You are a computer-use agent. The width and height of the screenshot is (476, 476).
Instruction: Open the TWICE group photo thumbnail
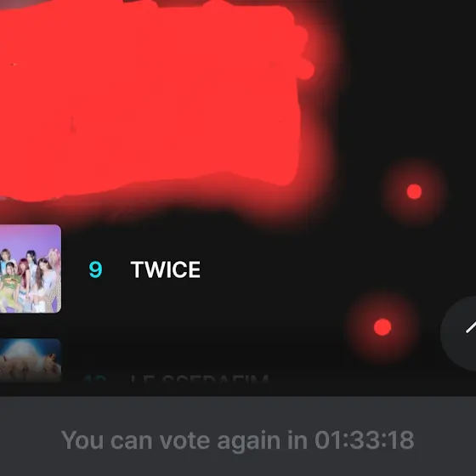click(x=31, y=269)
